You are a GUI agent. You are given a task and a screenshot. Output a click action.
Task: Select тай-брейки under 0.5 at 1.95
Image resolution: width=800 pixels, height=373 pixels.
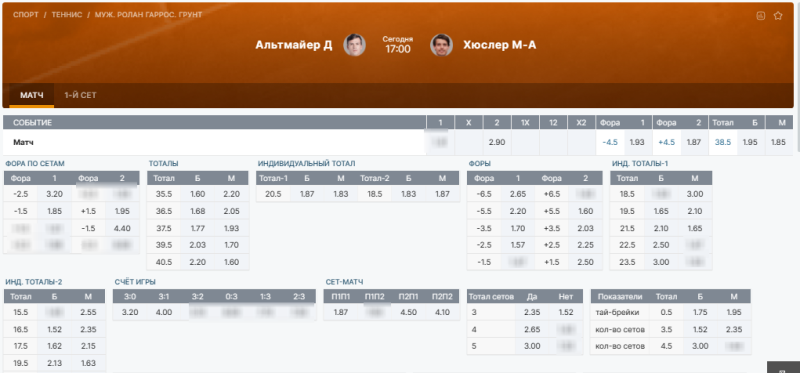tap(734, 312)
